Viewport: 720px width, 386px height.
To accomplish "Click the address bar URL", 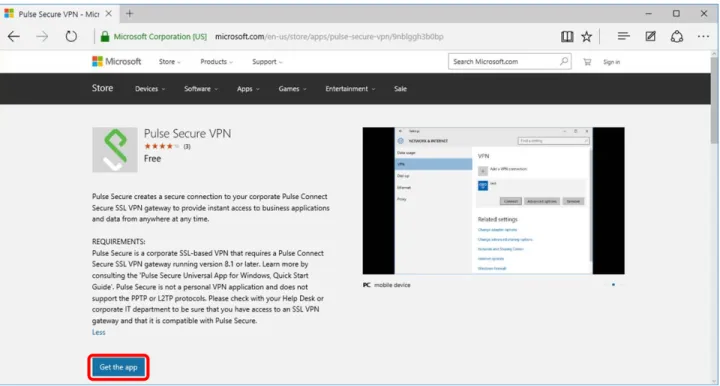I will tap(329, 37).
